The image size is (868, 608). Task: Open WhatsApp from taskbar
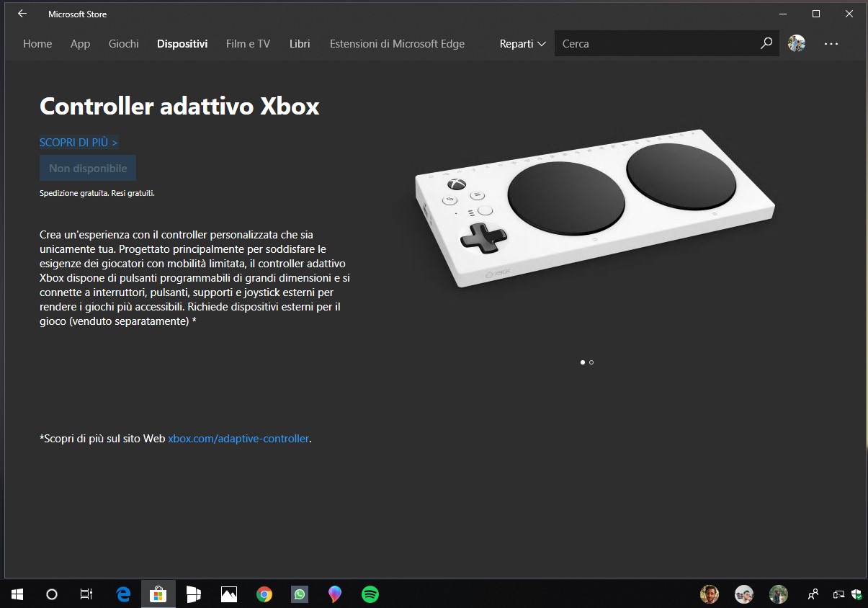pos(300,594)
